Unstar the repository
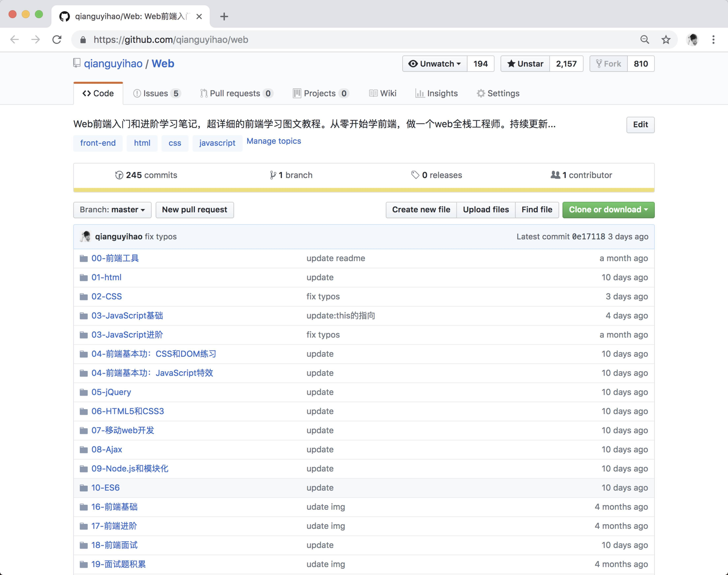This screenshot has width=728, height=575. pyautogui.click(x=525, y=64)
